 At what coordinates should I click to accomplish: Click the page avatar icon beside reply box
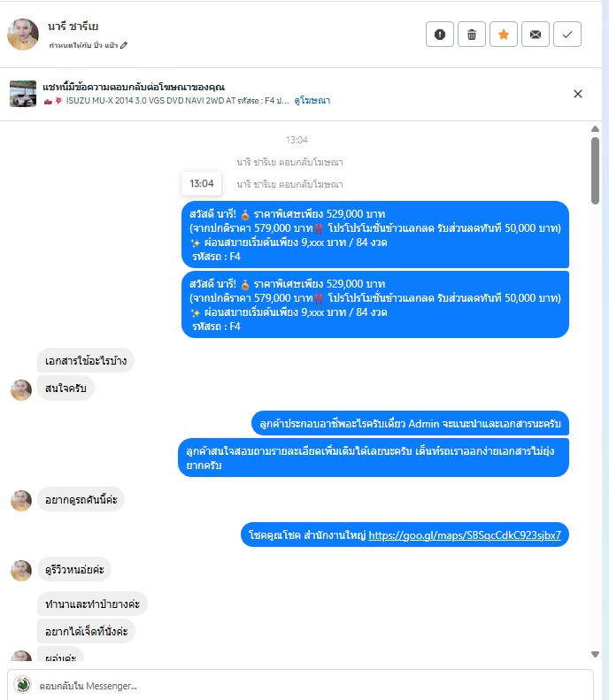click(x=22, y=684)
